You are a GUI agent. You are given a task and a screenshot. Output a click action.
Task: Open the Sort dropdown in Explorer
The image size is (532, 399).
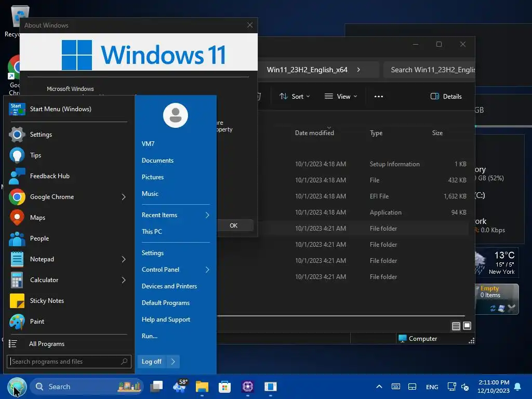[x=295, y=96]
